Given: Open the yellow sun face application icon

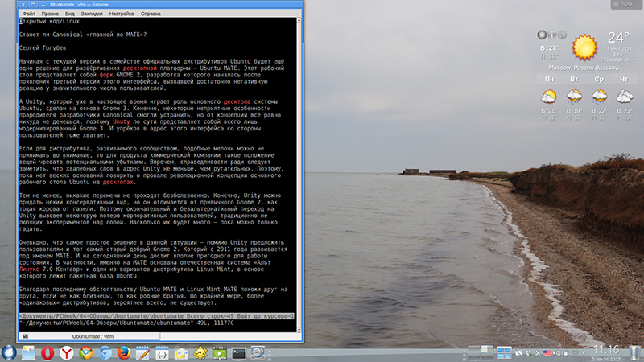Looking at the screenshot, I should click(x=200, y=353).
